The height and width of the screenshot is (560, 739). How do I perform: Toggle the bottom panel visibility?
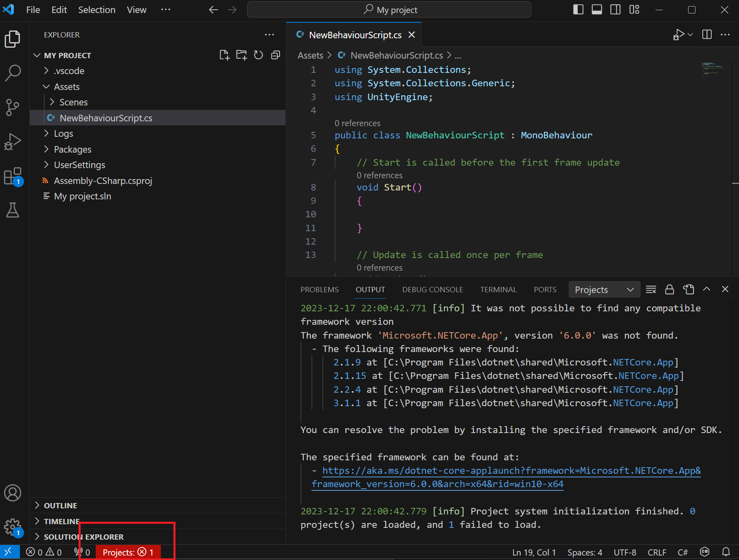596,9
